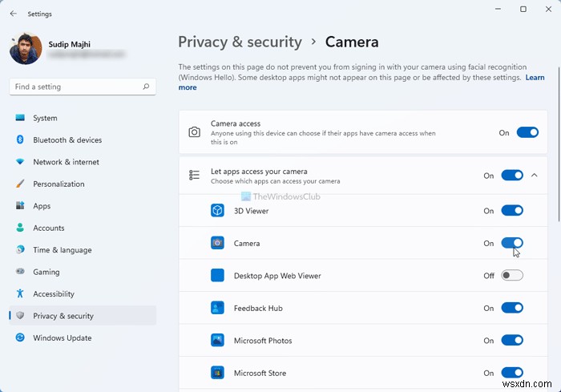Navigate back to Privacy & security breadcrumb
The image size is (561, 392).
pos(240,42)
